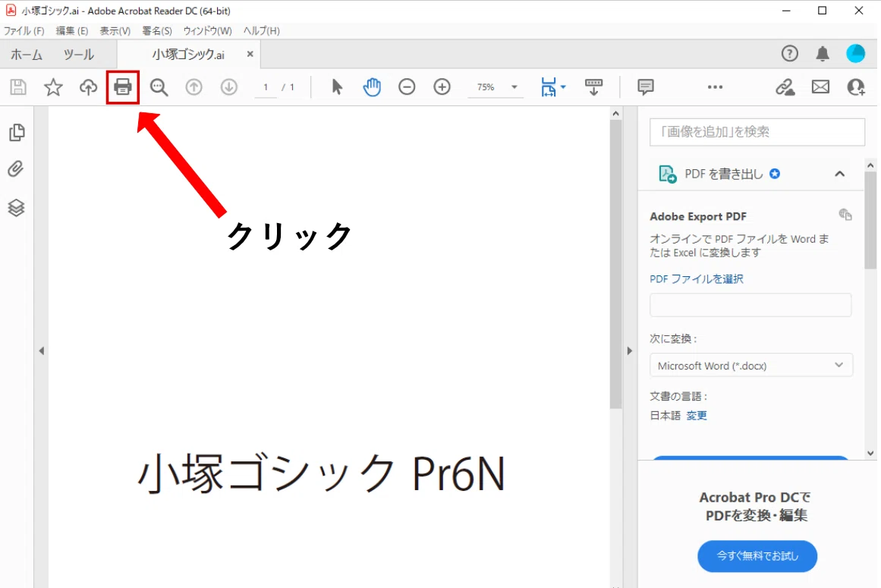Click the empty PDF file selection field
The height and width of the screenshot is (588, 881).
(750, 305)
